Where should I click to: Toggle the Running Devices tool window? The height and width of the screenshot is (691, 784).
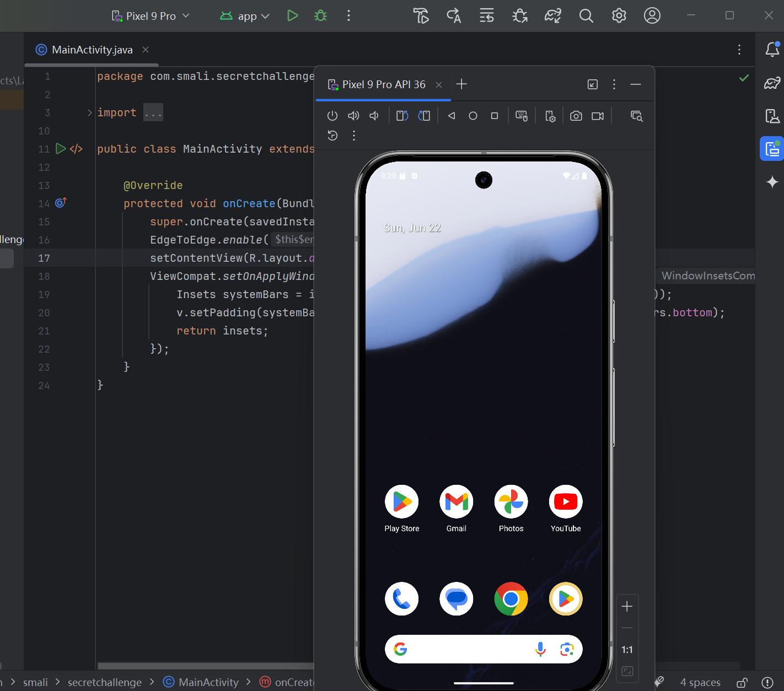tap(772, 149)
